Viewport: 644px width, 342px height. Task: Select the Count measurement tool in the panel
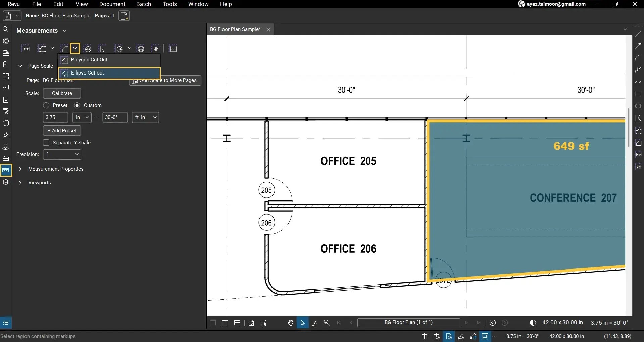tap(155, 49)
